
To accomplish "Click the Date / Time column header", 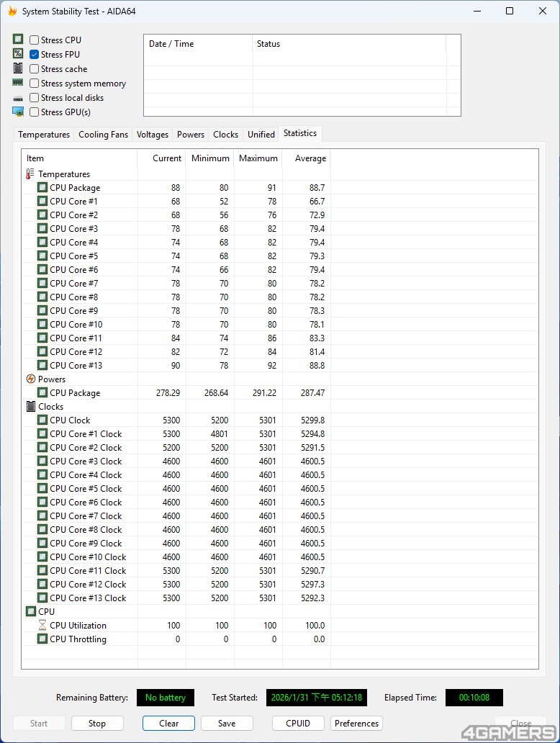I will point(171,44).
